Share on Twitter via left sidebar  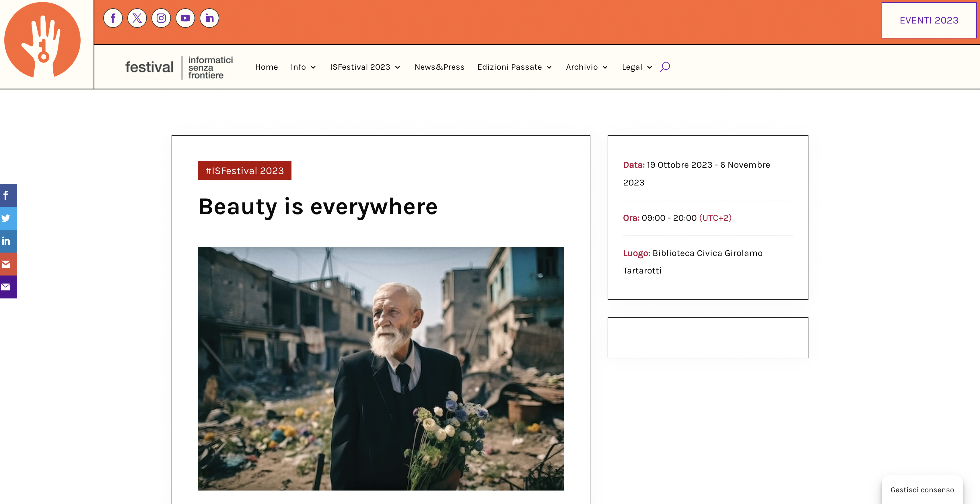8,218
